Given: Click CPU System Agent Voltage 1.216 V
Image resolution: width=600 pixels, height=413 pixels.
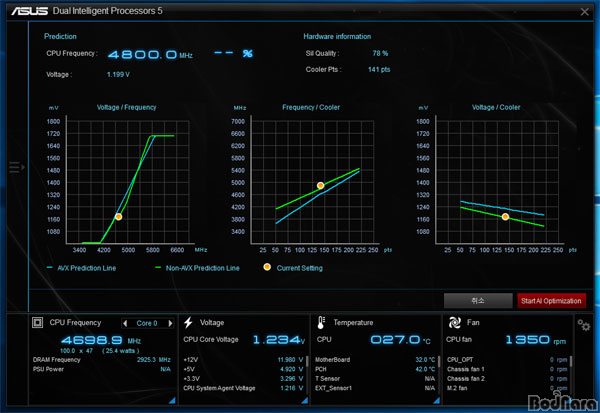Looking at the screenshot, I should click(x=243, y=388).
